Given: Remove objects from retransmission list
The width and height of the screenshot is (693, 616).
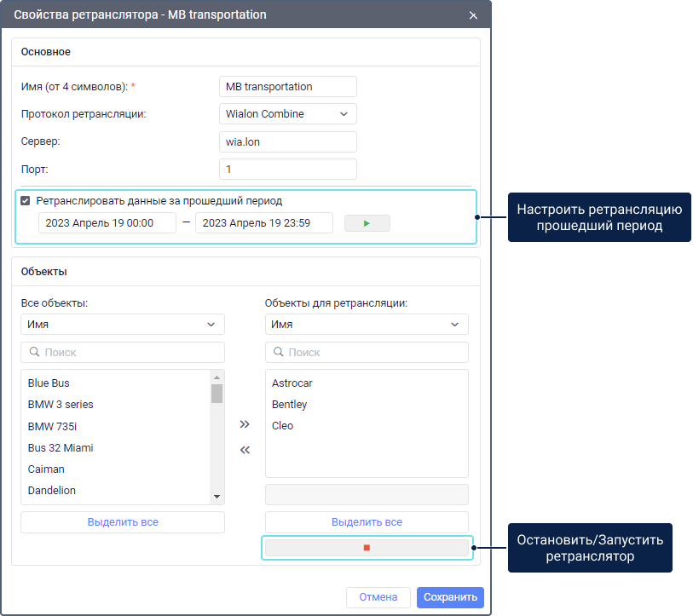Looking at the screenshot, I should click(245, 450).
